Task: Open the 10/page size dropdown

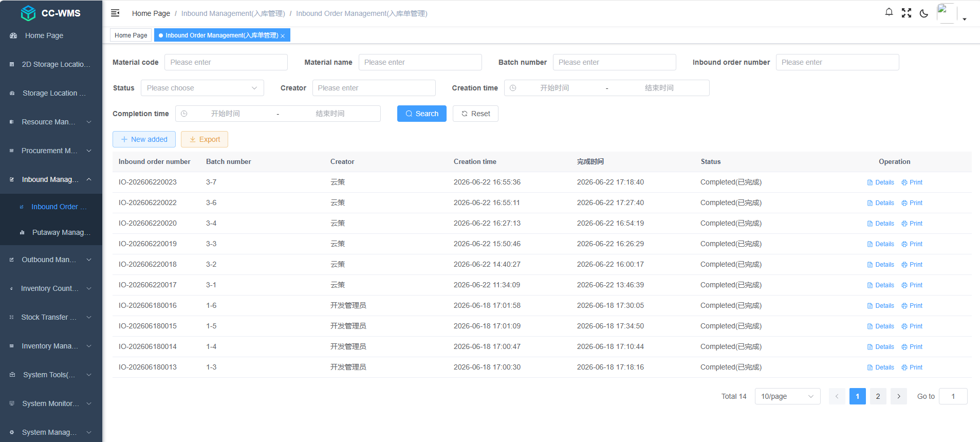Action: [x=787, y=396]
